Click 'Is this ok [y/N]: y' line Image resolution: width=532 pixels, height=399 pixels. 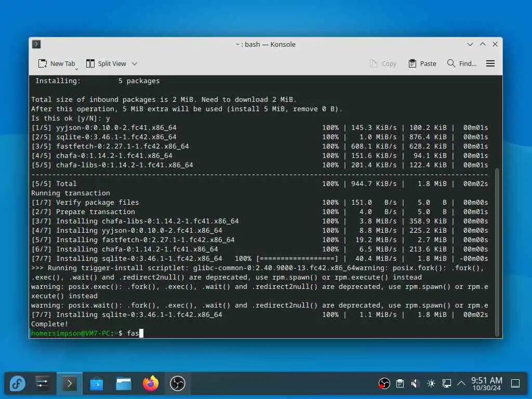tap(71, 118)
